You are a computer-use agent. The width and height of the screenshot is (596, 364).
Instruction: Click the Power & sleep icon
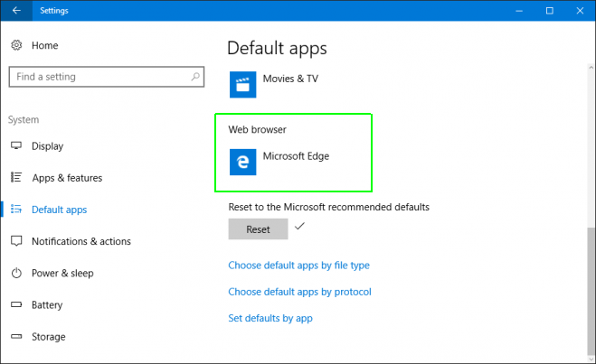tap(16, 273)
